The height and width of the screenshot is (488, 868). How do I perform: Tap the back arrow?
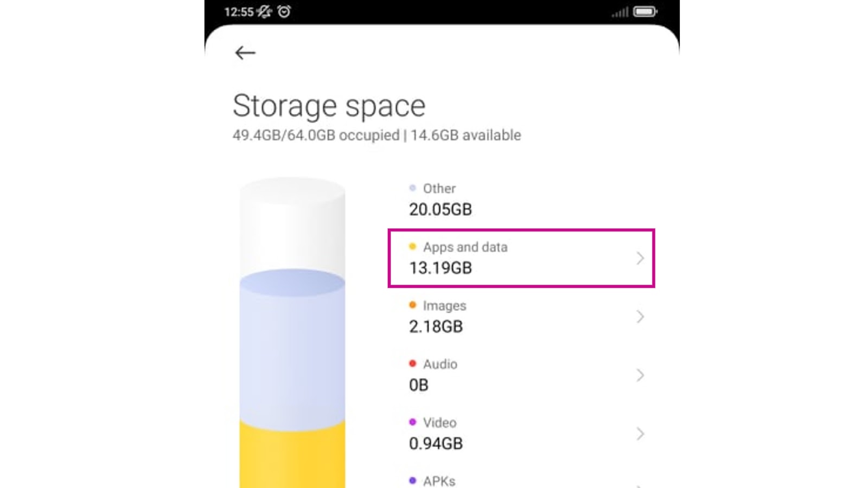245,53
